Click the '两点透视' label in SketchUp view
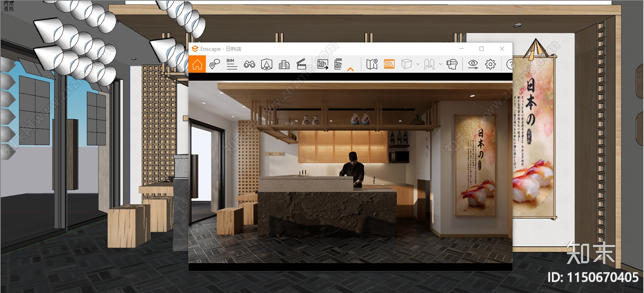 coord(8,6)
